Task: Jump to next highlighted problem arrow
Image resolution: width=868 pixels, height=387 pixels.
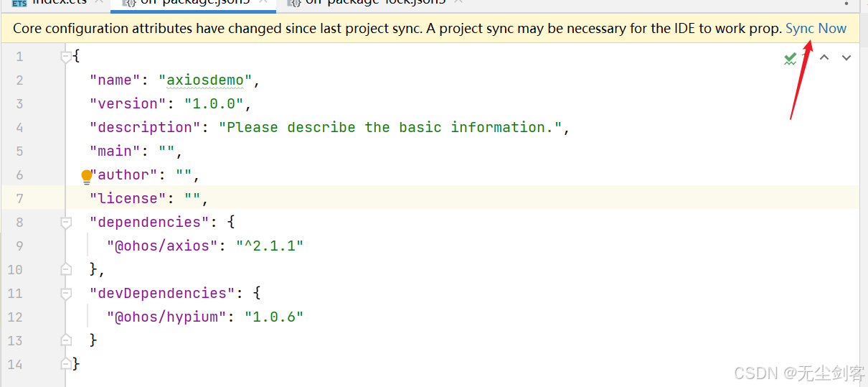Action: 846,57
